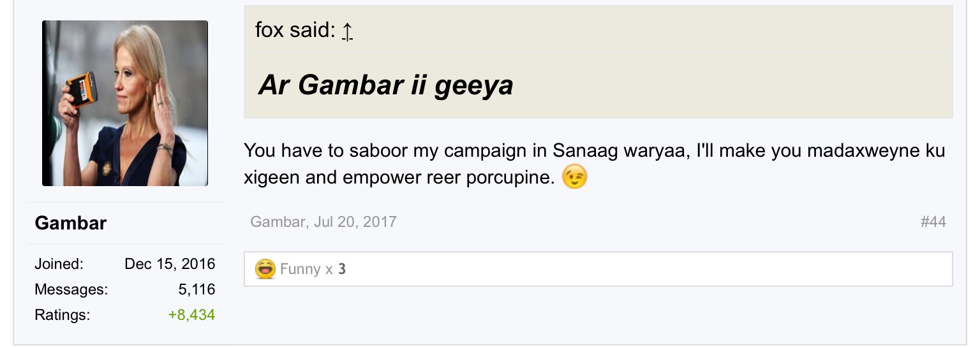Click the gray Gambar author link in footer
The height and width of the screenshot is (348, 980).
pyautogui.click(x=278, y=222)
